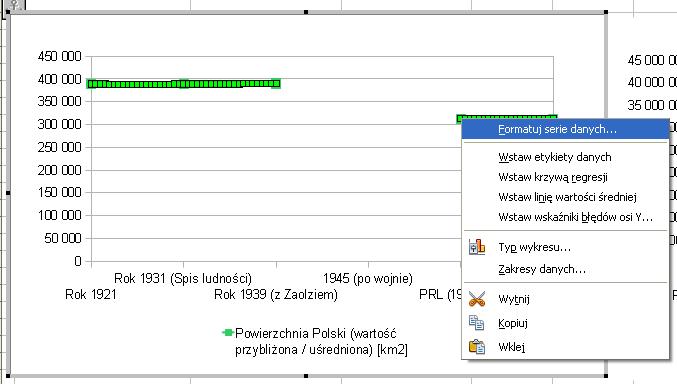The height and width of the screenshot is (384, 677).
Task: Click the scissors icon next to Wytnij
Action: pos(477,299)
